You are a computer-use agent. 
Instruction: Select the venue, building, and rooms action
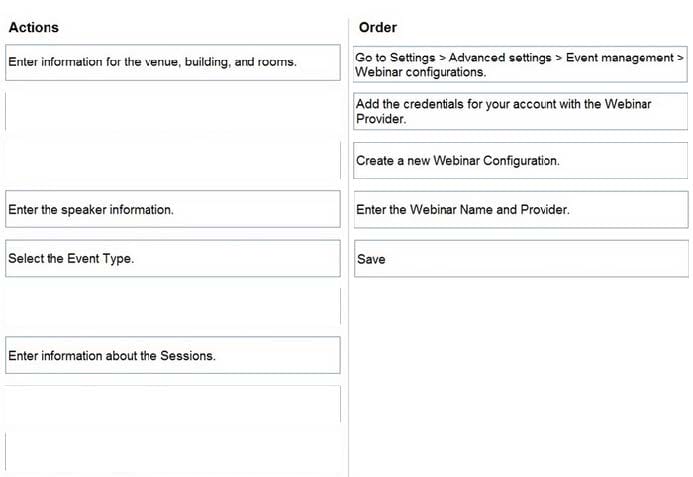coord(173,62)
